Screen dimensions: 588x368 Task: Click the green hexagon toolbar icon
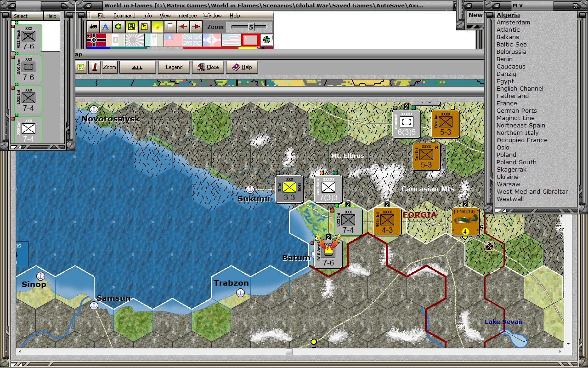click(x=119, y=27)
